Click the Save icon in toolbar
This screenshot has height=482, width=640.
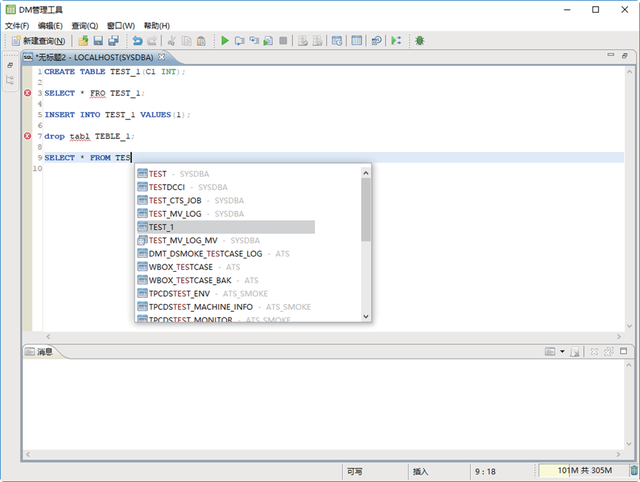coord(99,41)
